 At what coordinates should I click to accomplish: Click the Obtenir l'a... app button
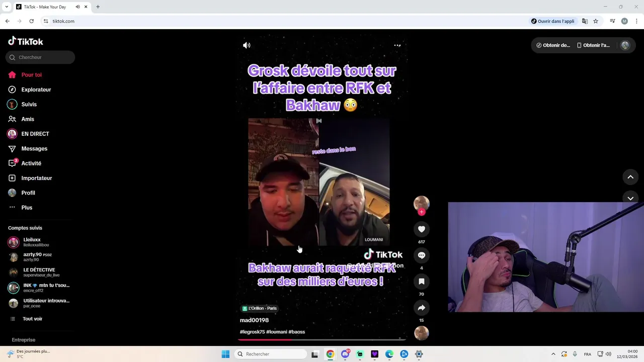(594, 45)
